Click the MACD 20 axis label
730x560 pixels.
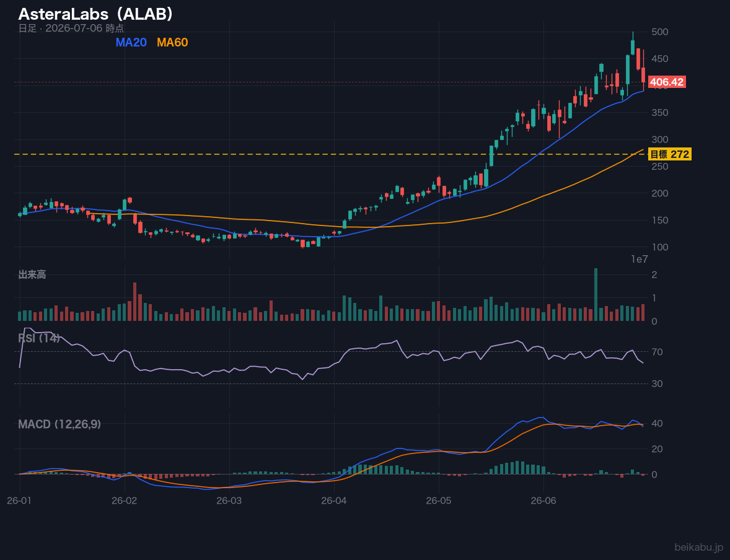click(x=657, y=449)
